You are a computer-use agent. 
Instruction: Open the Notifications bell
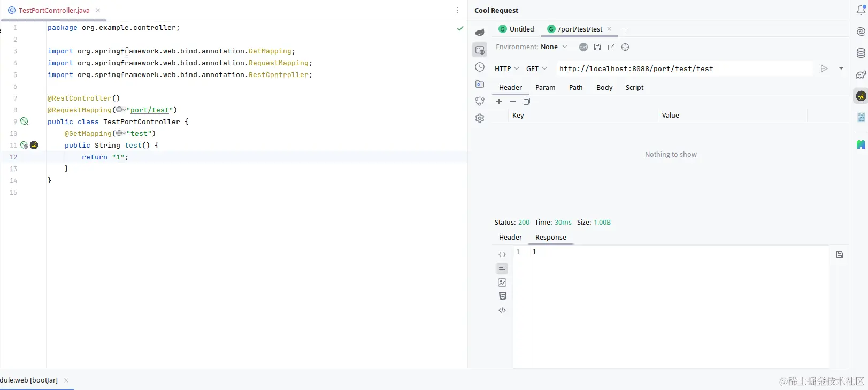click(861, 10)
